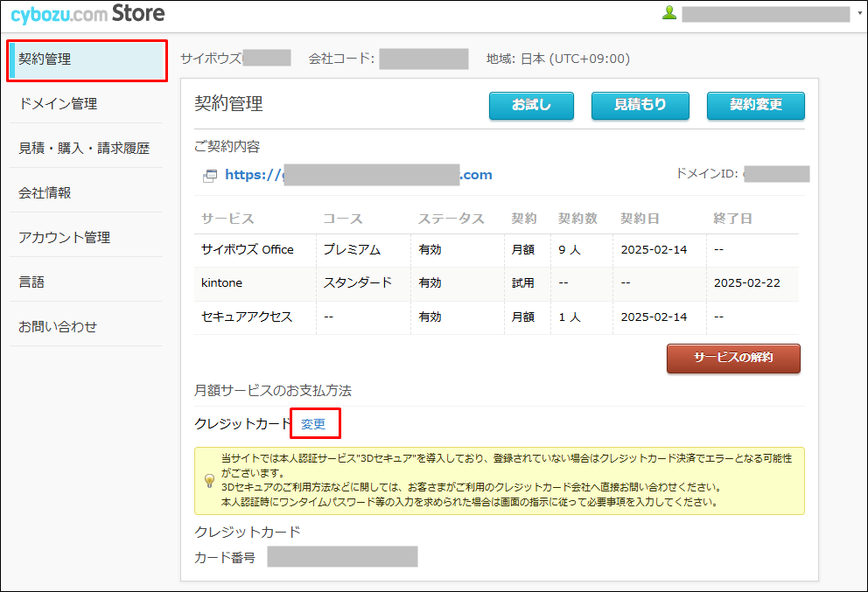Viewport: 868px width, 592px height.
Task: Open アカウント管理 in the sidebar
Action: (x=86, y=238)
